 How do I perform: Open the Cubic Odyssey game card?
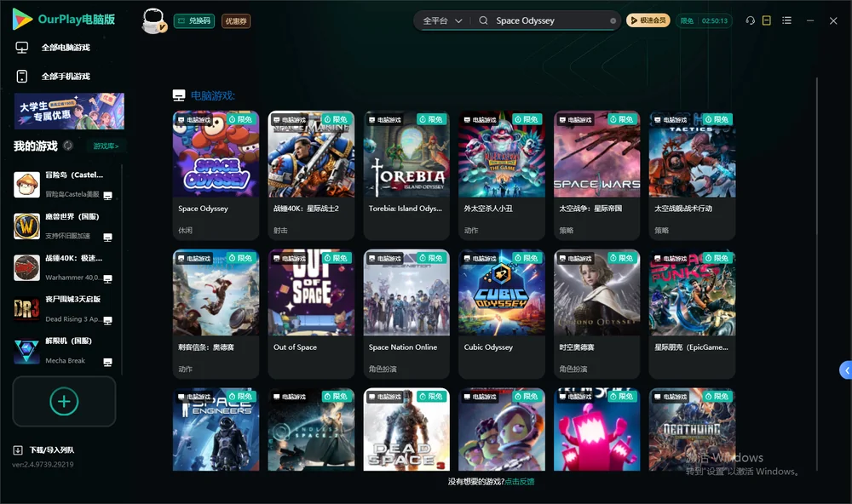point(502,314)
